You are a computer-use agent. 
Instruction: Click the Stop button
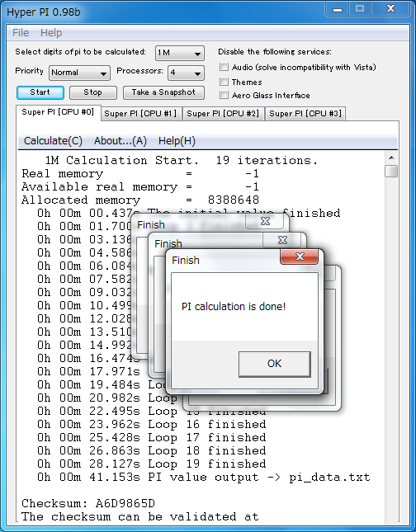pyautogui.click(x=93, y=92)
